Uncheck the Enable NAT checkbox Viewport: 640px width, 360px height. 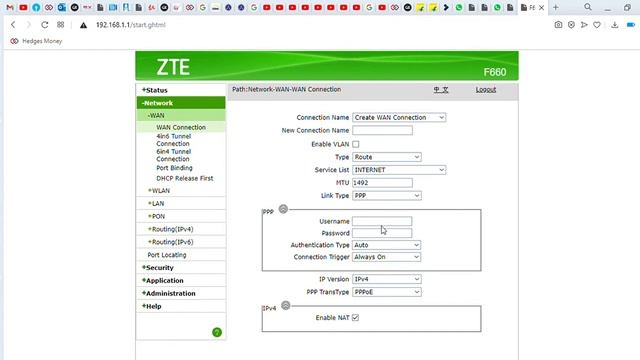click(x=356, y=318)
